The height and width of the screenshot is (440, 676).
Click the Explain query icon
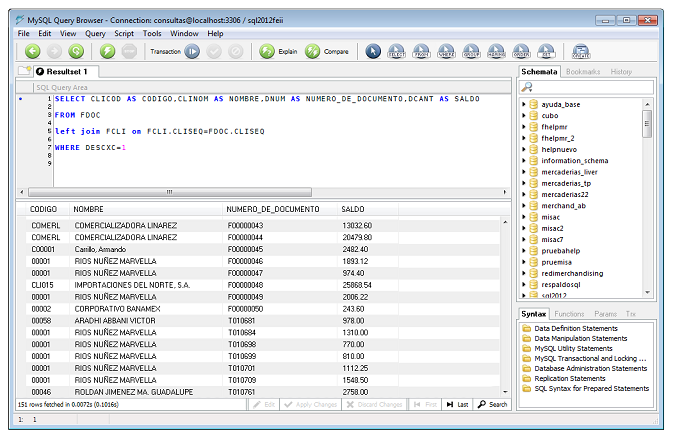pyautogui.click(x=267, y=51)
